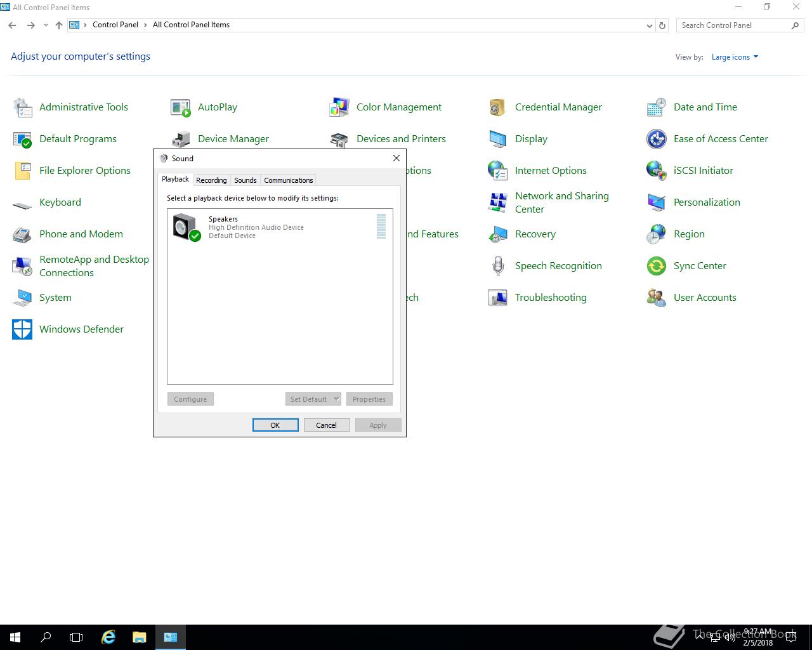Switch to the Communications tab

289,180
